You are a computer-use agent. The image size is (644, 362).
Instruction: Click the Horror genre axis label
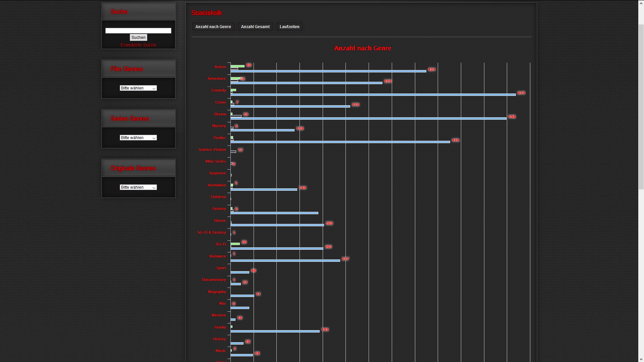[x=220, y=221]
